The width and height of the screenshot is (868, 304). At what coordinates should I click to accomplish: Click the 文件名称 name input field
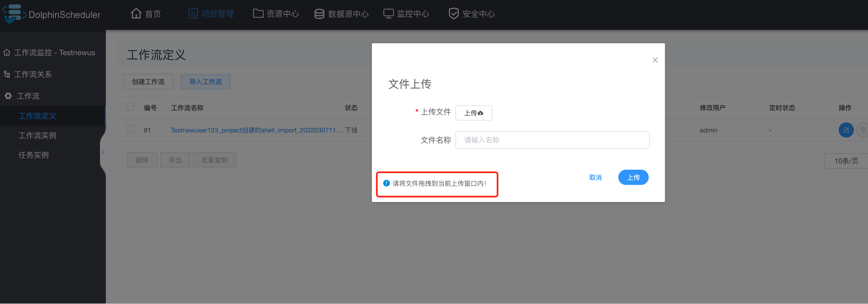pyautogui.click(x=552, y=140)
